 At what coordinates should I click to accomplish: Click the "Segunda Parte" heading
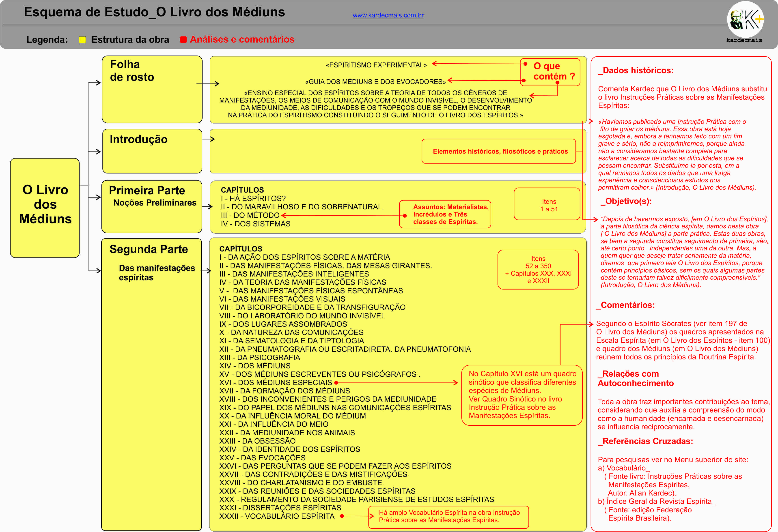[149, 249]
